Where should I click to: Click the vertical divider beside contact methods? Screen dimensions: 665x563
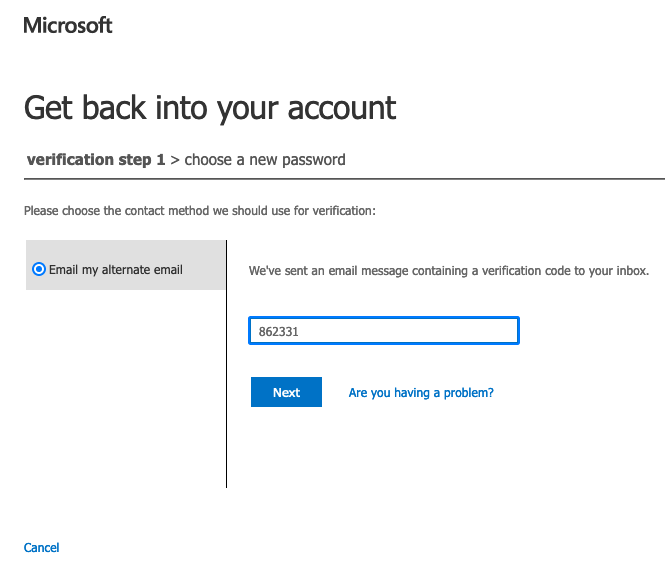[x=227, y=400]
